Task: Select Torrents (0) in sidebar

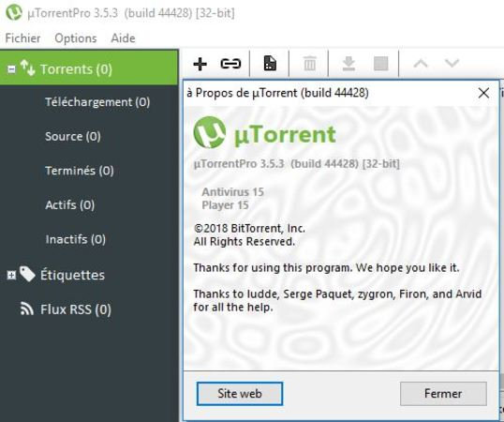Action: point(89,68)
